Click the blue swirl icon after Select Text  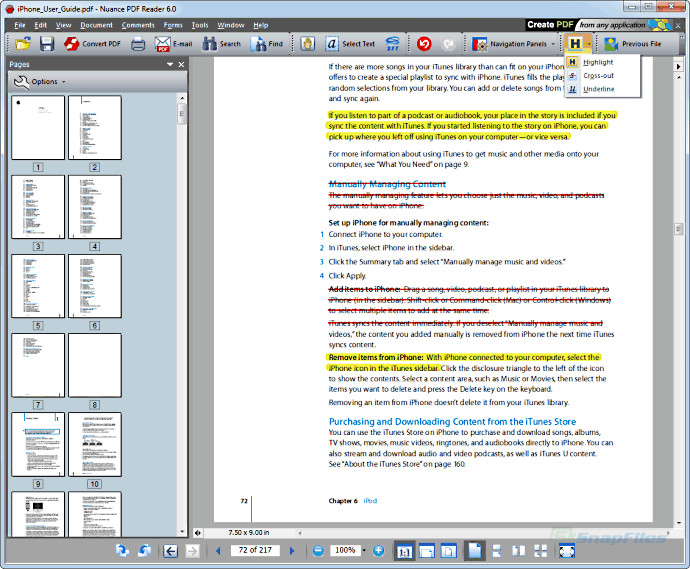[393, 44]
